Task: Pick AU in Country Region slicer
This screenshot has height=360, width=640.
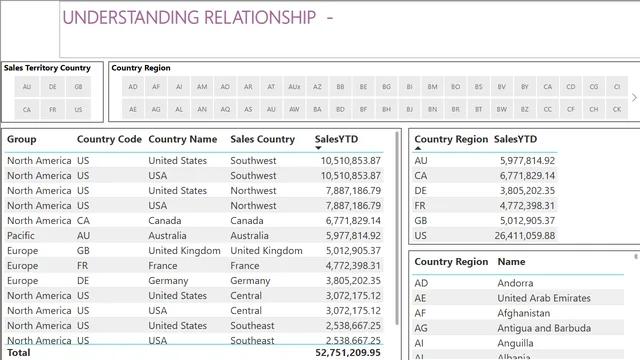Action: click(271, 109)
